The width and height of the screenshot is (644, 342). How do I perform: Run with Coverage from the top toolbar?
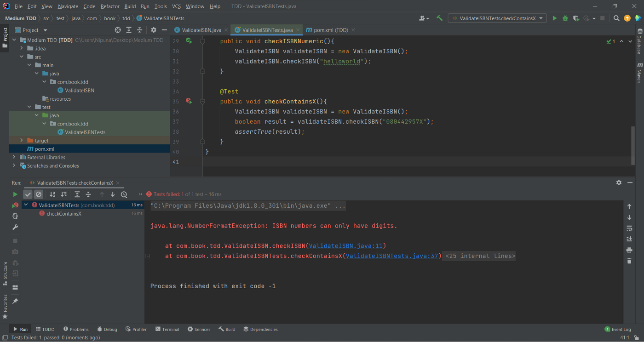click(576, 18)
